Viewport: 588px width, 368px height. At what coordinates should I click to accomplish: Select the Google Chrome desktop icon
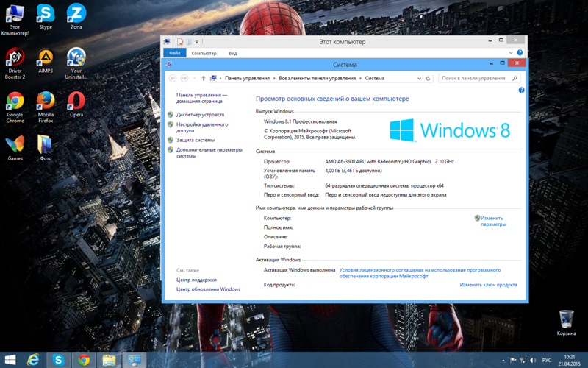pyautogui.click(x=15, y=107)
